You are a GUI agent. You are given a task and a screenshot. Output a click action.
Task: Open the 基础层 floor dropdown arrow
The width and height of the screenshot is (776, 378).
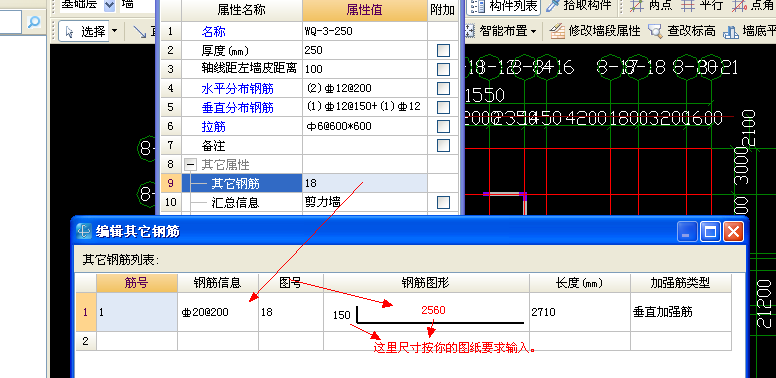[x=109, y=6]
